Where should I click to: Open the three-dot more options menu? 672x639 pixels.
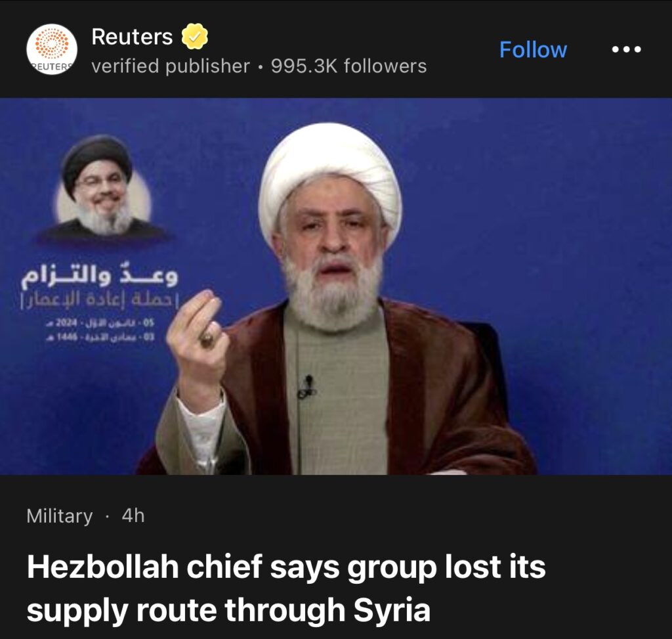[626, 50]
